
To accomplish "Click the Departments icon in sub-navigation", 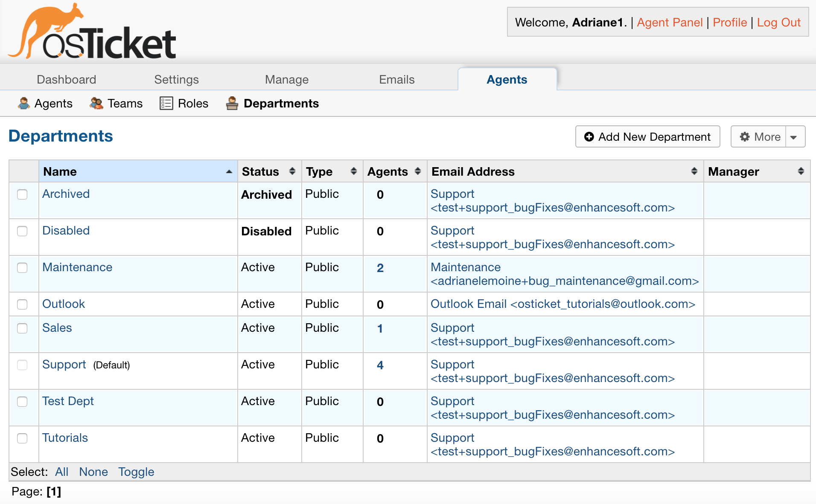I will coord(232,103).
